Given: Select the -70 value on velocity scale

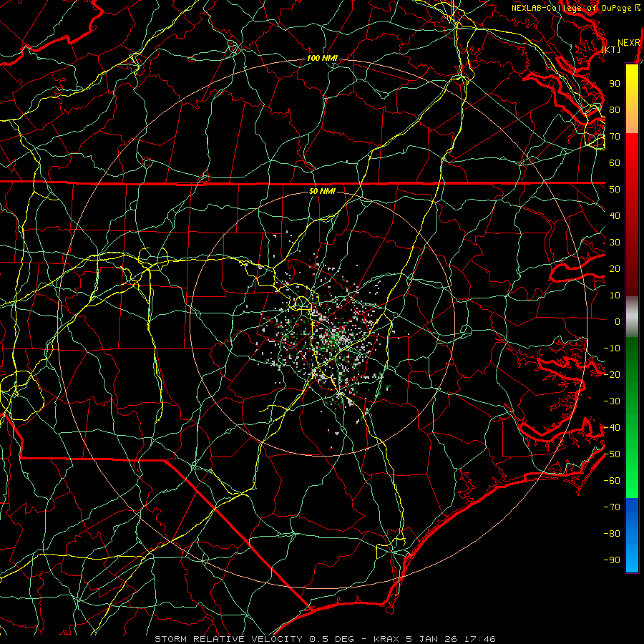Looking at the screenshot, I should pos(612,507).
